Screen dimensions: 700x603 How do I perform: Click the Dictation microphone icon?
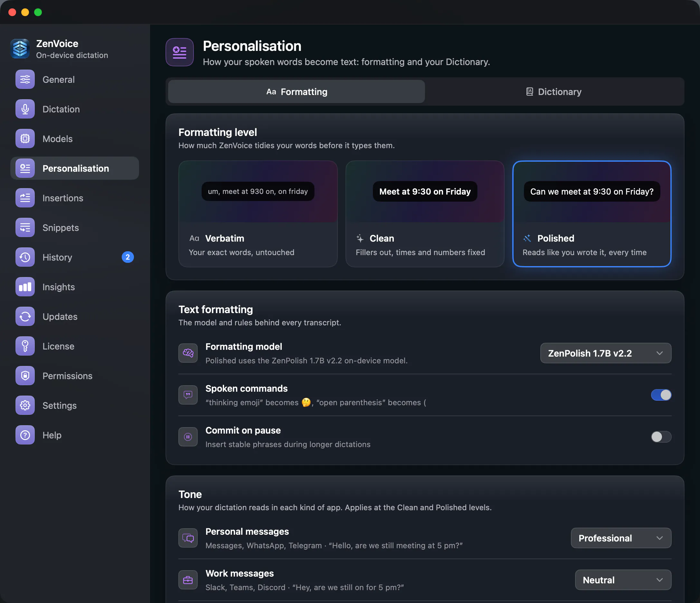pyautogui.click(x=25, y=109)
